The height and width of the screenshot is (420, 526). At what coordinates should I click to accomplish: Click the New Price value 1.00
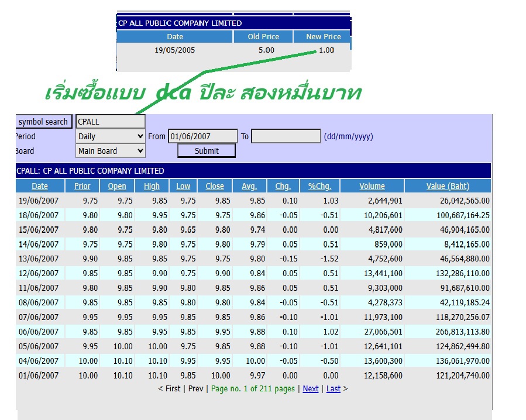[326, 50]
